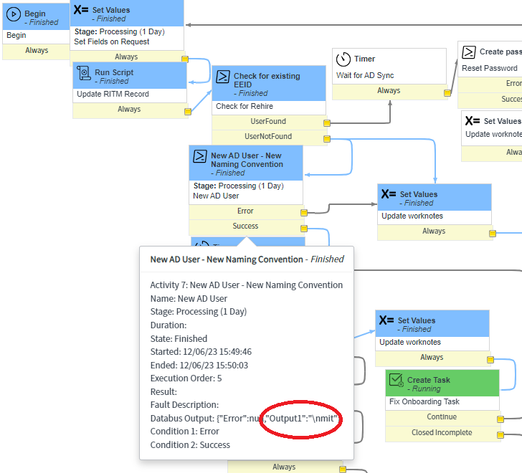
Task: Click the Create Task checkmark icon
Action: (396, 380)
